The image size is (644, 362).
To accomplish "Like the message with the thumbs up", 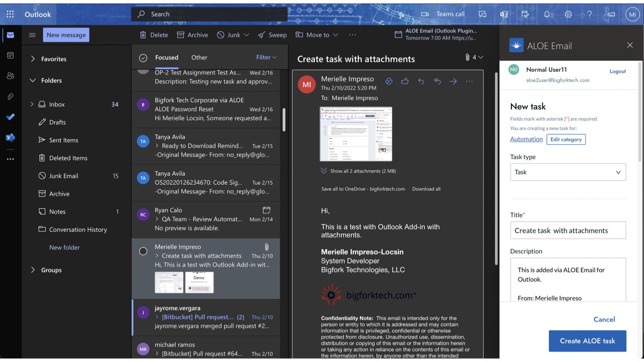I will pos(405,81).
